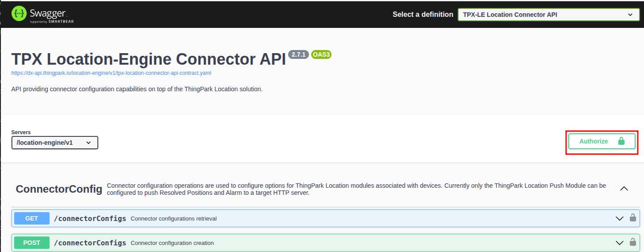Click the POST /connectorConfigs path text

click(x=90, y=243)
